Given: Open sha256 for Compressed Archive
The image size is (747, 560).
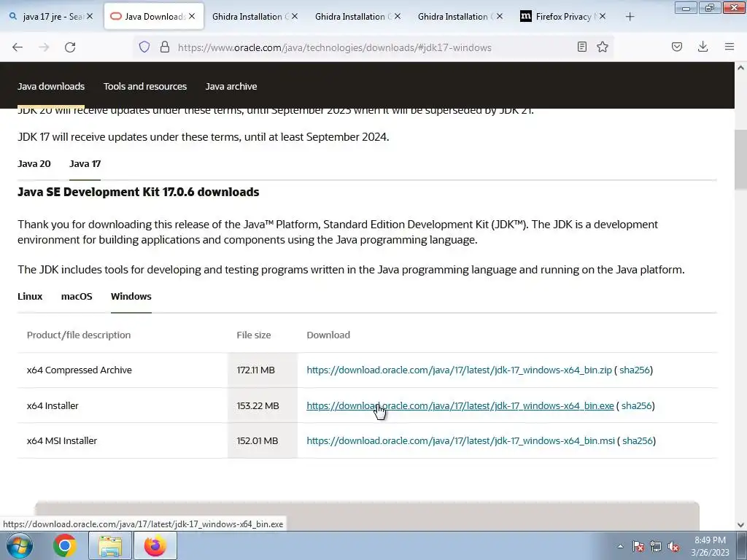Looking at the screenshot, I should coord(635,370).
